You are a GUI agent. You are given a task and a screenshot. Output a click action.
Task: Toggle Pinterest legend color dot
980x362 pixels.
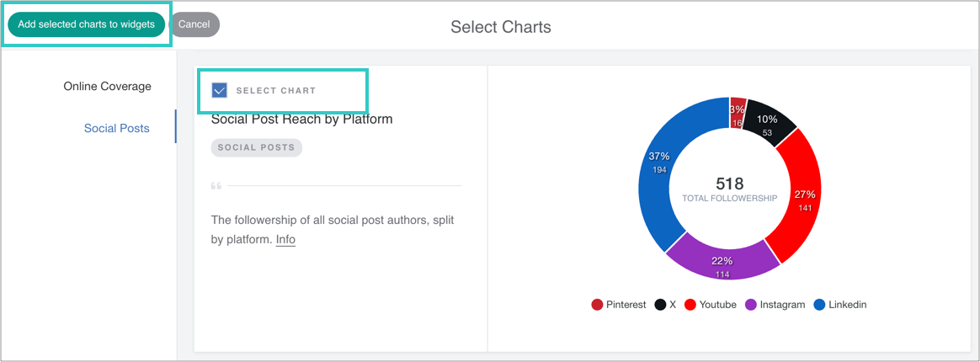point(597,305)
